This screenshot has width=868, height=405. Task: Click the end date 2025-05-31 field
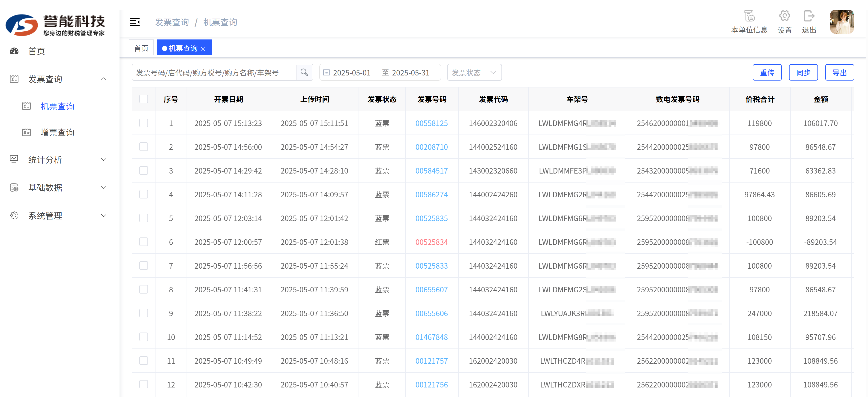tap(410, 73)
